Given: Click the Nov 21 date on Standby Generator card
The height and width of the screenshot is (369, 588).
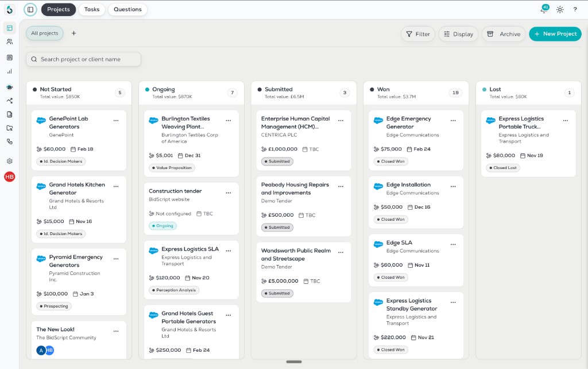Looking at the screenshot, I should coord(425,337).
